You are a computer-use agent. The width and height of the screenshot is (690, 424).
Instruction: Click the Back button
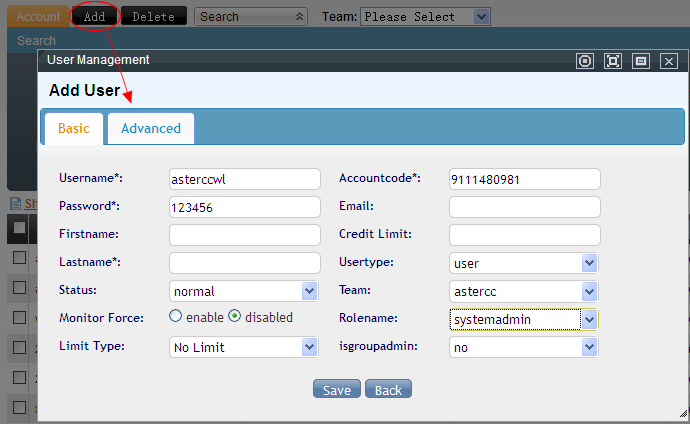point(388,389)
